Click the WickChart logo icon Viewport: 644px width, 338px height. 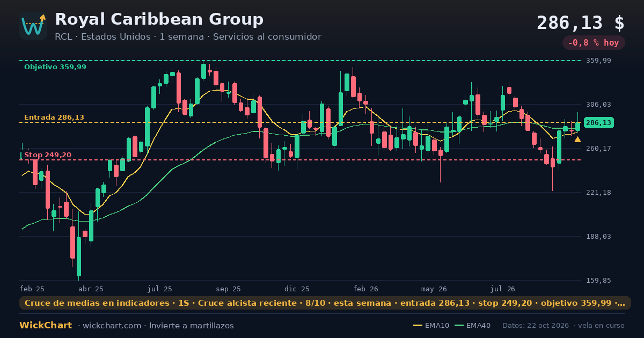[x=33, y=26]
